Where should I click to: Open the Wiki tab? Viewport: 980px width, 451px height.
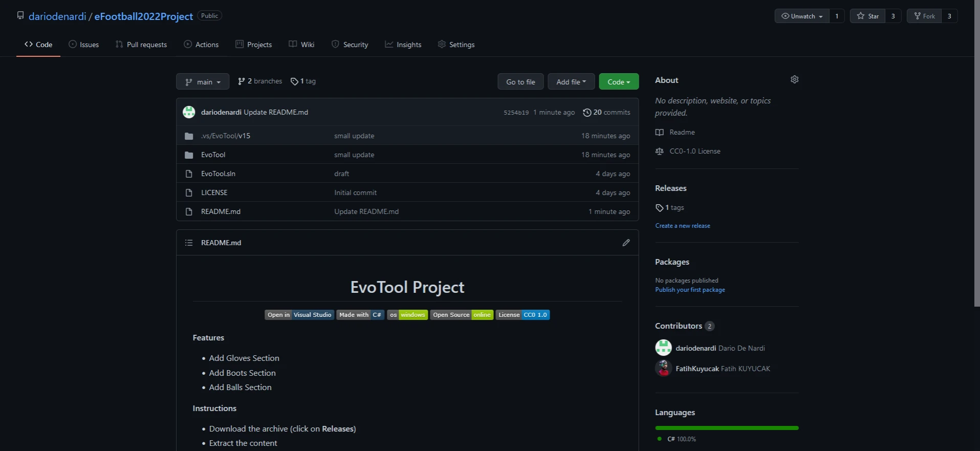point(301,45)
